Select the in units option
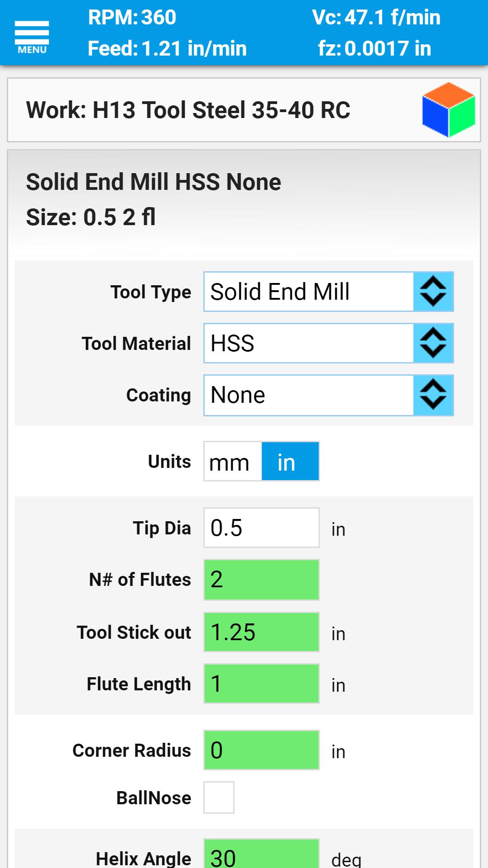 (x=290, y=462)
